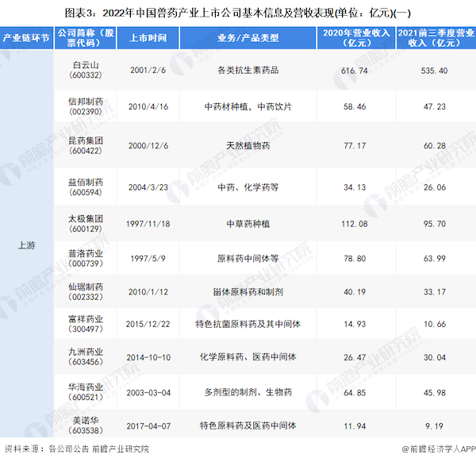Click revenue value 47.23

435,106
